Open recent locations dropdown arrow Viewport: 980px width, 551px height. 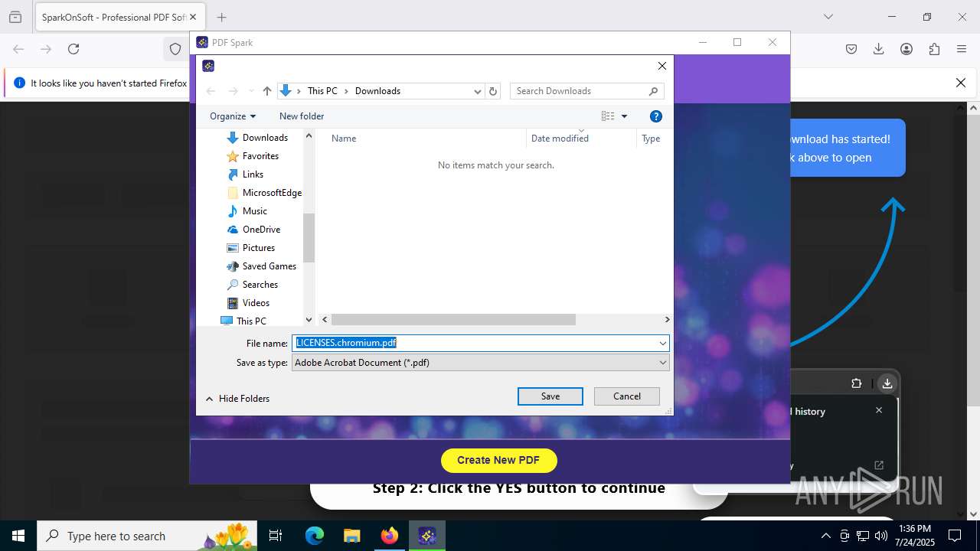[251, 91]
